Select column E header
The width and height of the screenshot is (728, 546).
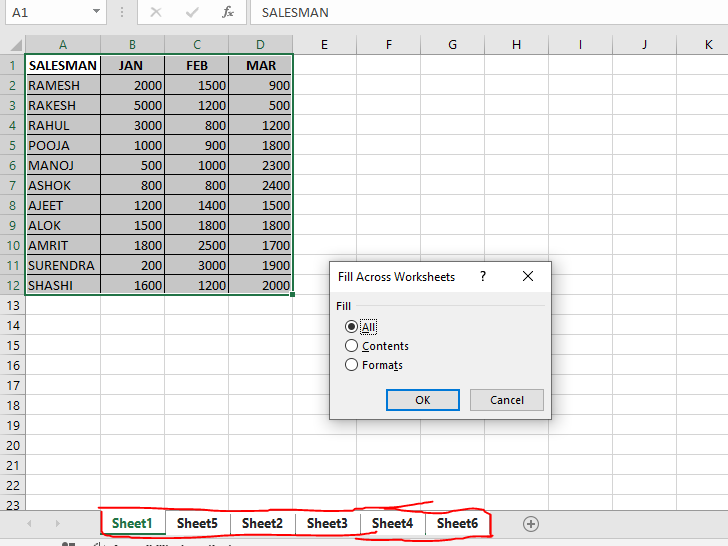[x=325, y=44]
